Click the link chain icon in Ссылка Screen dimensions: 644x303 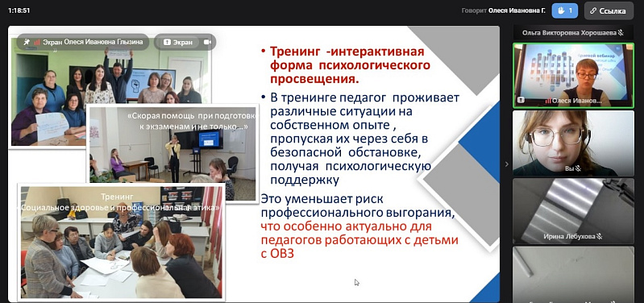tap(593, 11)
